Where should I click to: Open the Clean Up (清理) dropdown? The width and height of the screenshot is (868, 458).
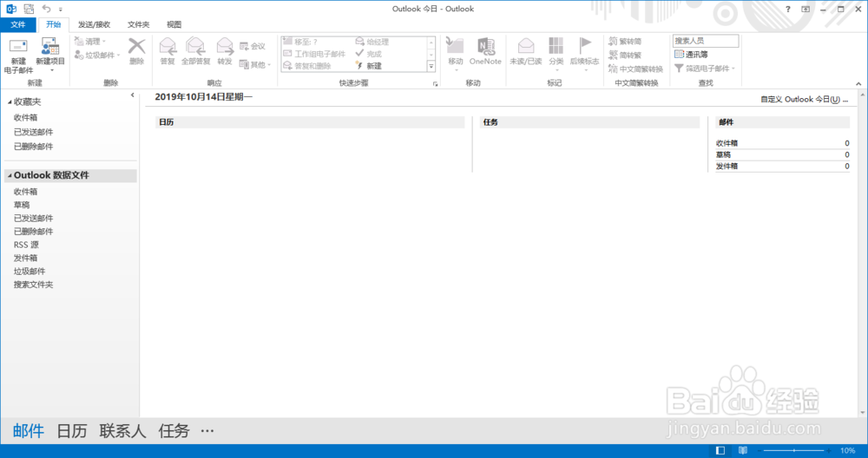[x=90, y=42]
